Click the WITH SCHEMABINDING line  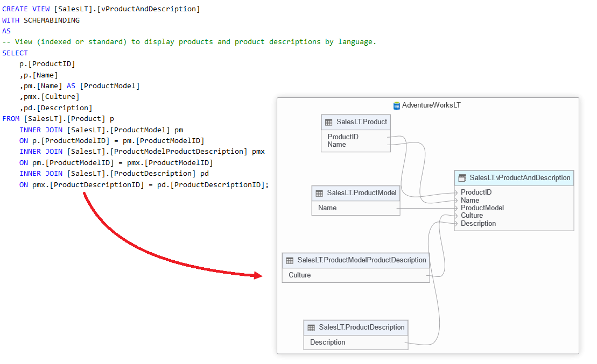(x=41, y=20)
